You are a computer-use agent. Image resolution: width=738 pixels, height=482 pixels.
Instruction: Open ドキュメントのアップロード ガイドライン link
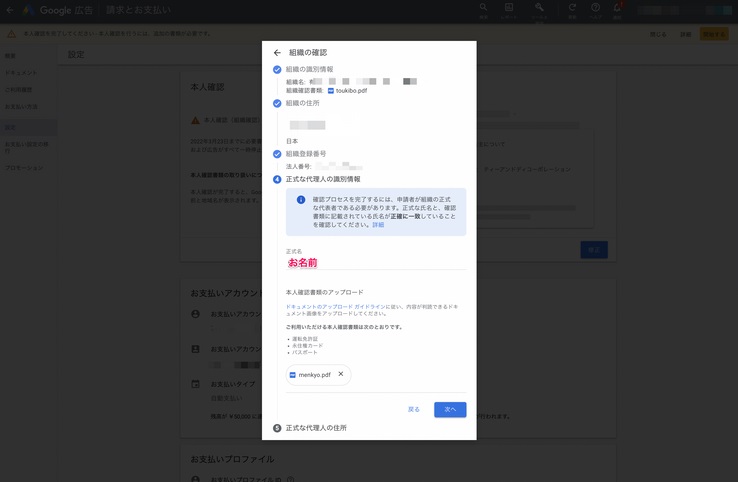[x=331, y=306]
